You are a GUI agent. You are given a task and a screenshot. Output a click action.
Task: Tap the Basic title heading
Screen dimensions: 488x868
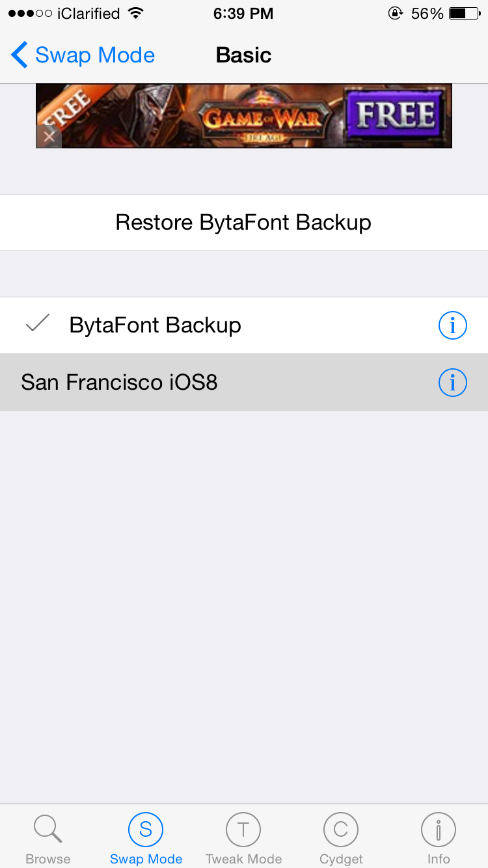point(243,55)
